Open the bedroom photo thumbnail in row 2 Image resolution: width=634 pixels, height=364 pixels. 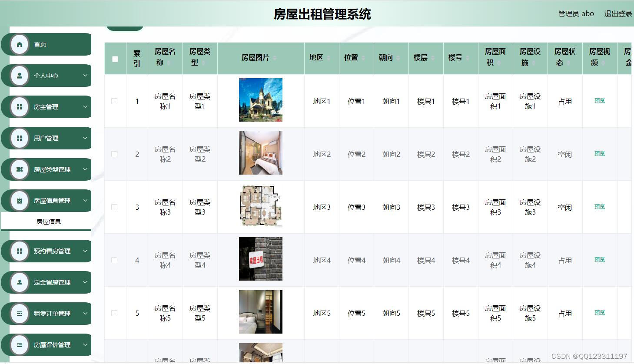(x=261, y=153)
